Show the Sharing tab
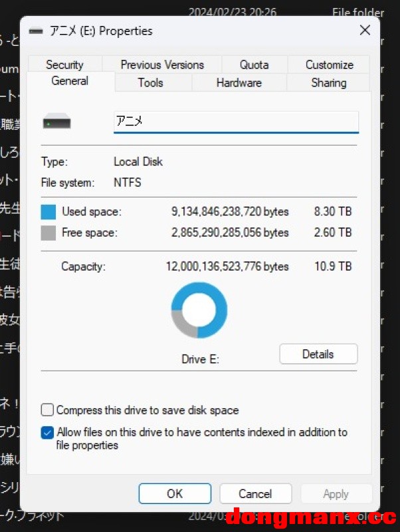 [328, 82]
